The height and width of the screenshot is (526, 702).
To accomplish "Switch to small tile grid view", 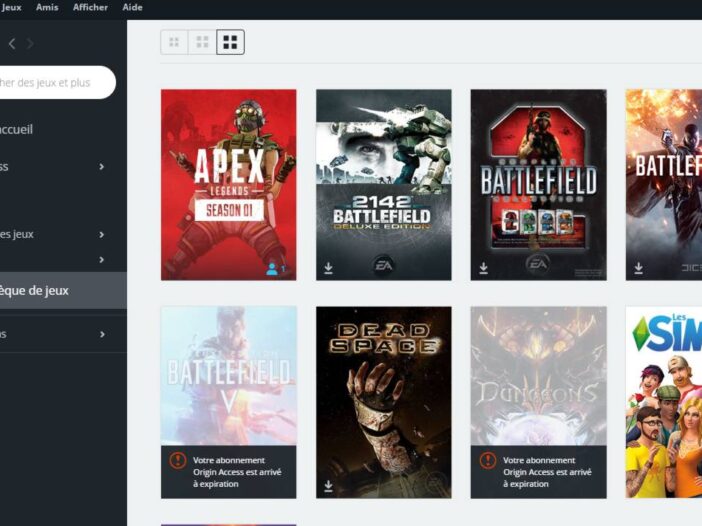I will pos(174,42).
